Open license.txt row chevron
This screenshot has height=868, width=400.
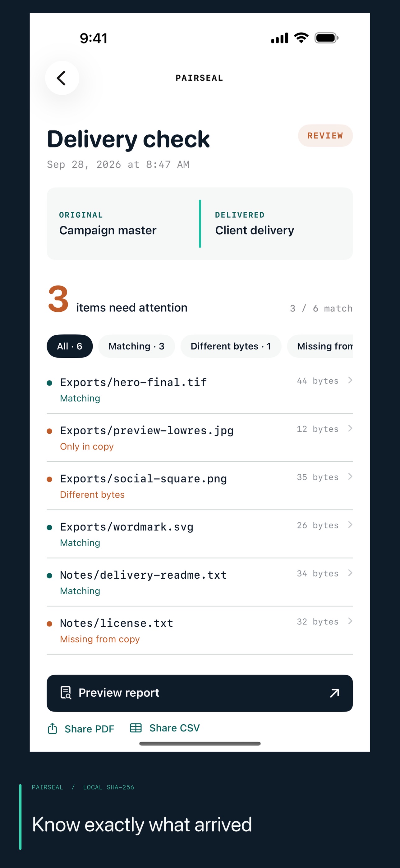tap(350, 621)
